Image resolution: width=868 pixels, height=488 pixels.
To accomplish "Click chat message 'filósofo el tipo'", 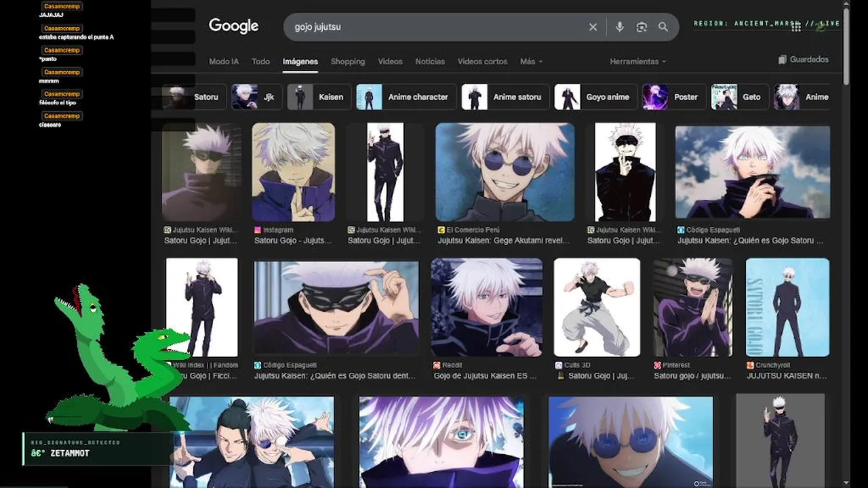I will pyautogui.click(x=58, y=102).
